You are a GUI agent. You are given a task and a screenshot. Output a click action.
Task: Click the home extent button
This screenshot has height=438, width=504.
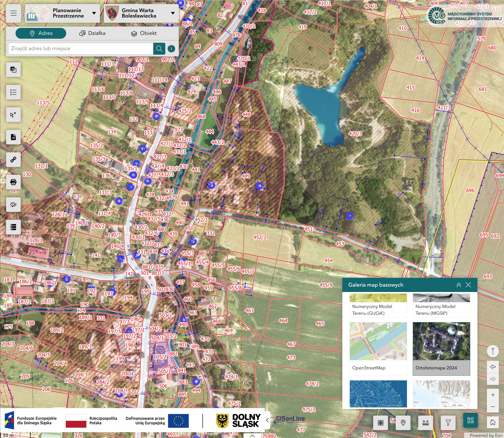493,422
